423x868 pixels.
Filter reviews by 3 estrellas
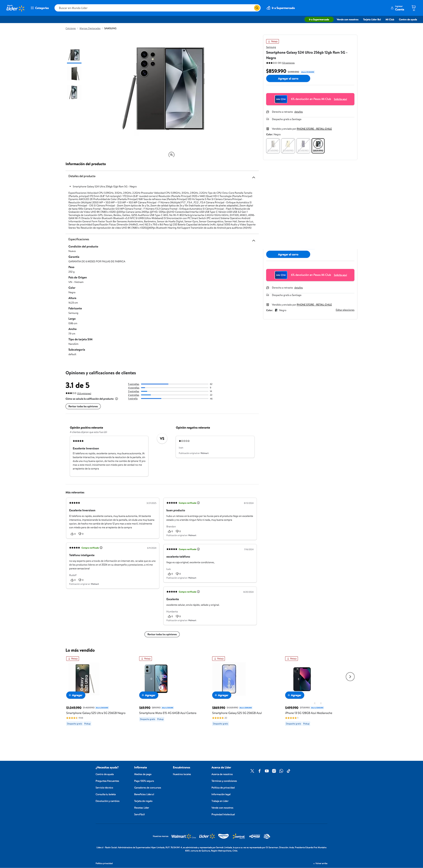pos(134,391)
